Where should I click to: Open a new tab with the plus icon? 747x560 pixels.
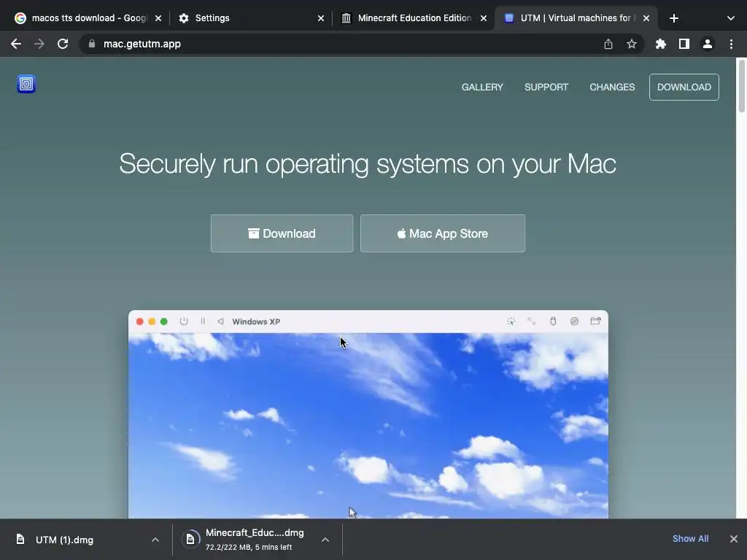pyautogui.click(x=673, y=18)
